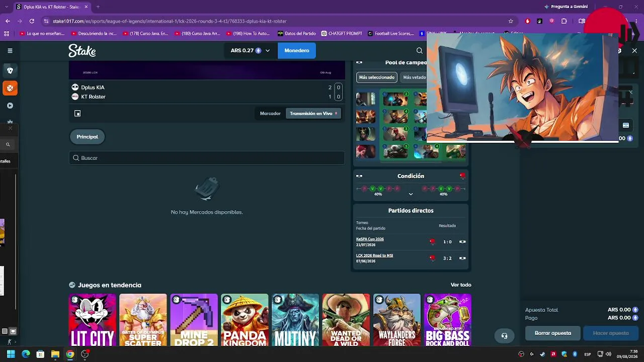Reload the browser page
The image size is (644, 362).
(x=32, y=21)
